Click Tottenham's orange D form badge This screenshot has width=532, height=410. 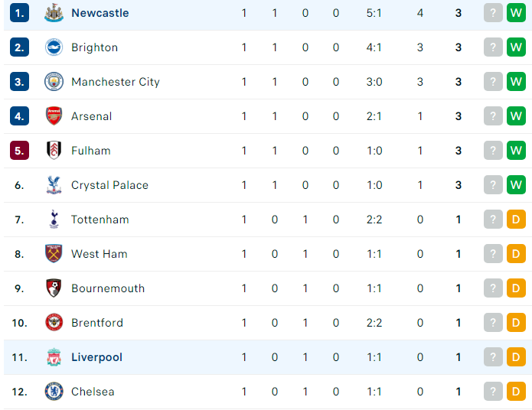(x=516, y=219)
